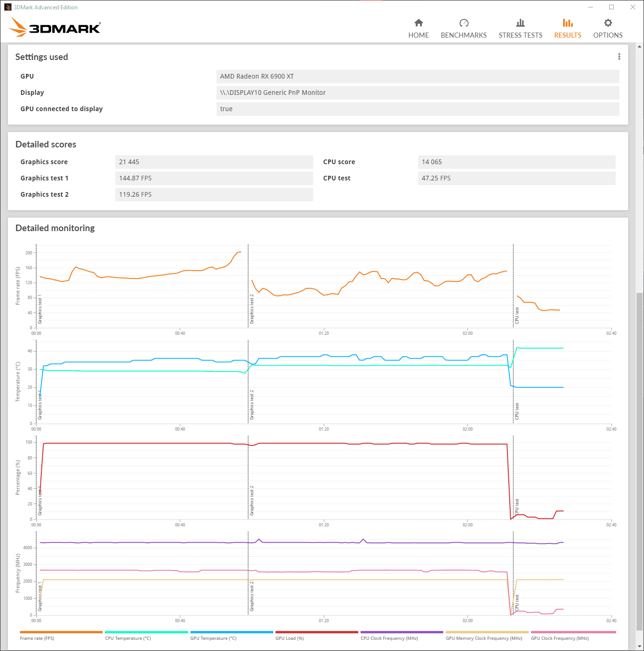Click the Home house icon

(x=419, y=23)
